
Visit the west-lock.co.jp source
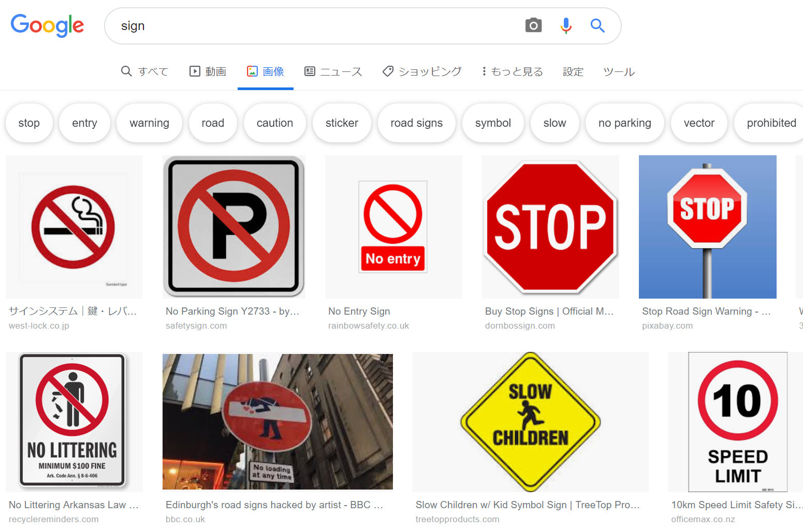(39, 326)
